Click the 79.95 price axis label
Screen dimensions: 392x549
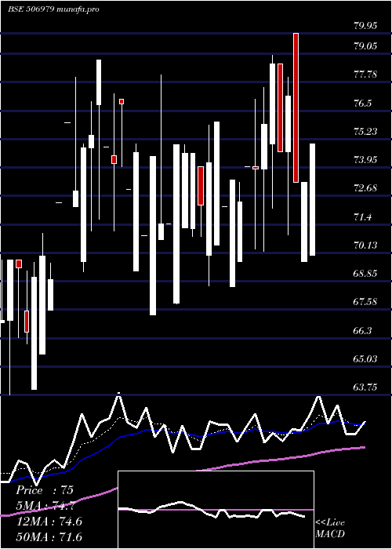tap(365, 26)
